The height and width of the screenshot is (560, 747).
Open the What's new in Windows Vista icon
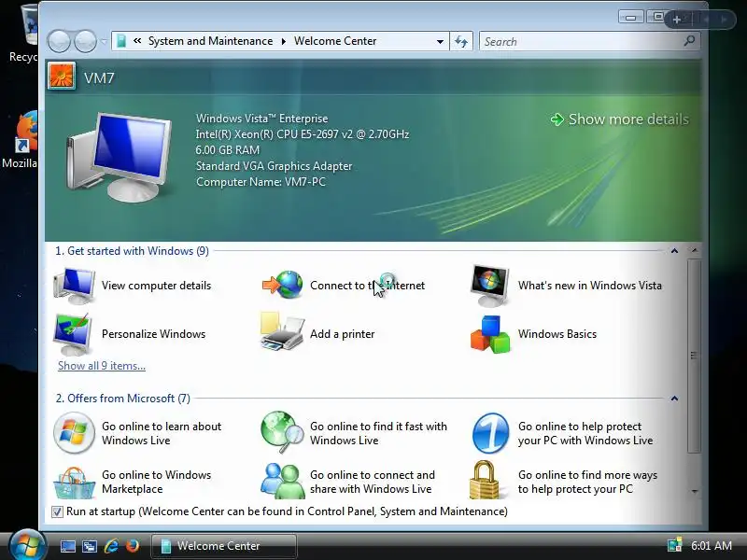pos(489,286)
